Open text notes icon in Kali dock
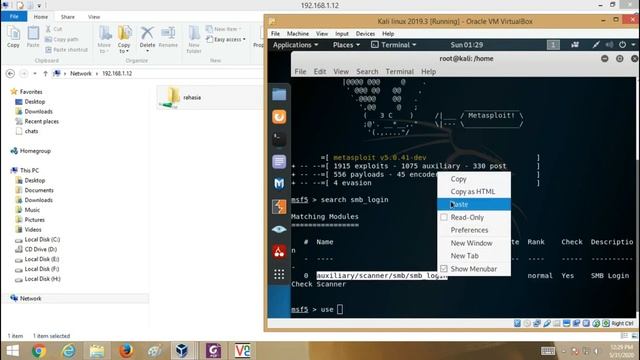This screenshot has height=360, width=640. pos(279,162)
